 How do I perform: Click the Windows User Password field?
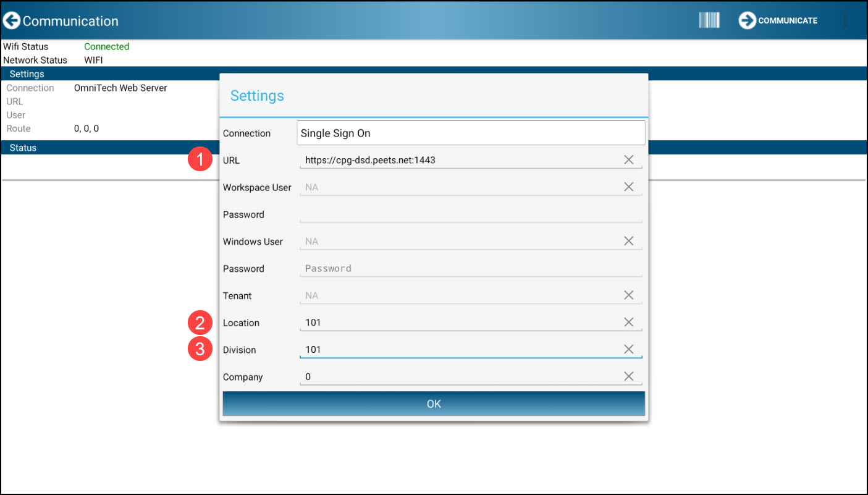(471, 269)
